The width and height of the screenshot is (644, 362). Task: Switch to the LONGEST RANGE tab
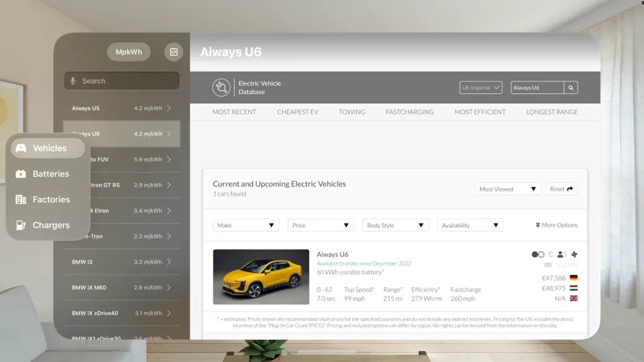tap(551, 112)
